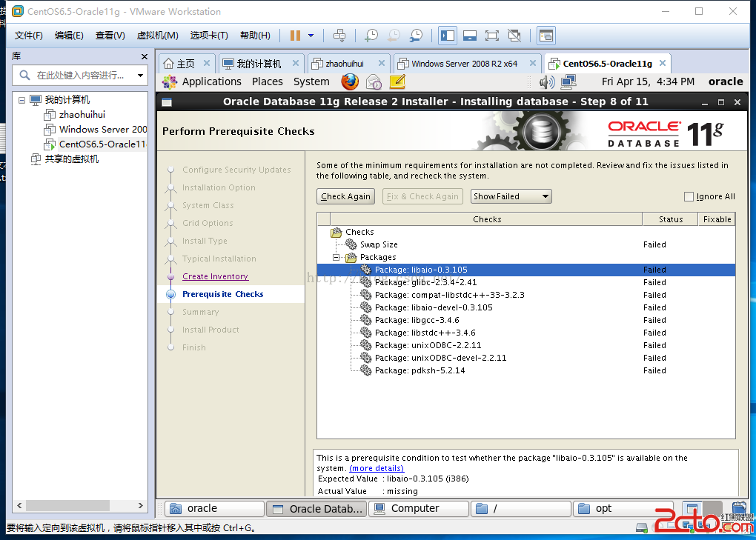Image resolution: width=756 pixels, height=540 pixels.
Task: Open the (more details) link
Action: coord(377,468)
